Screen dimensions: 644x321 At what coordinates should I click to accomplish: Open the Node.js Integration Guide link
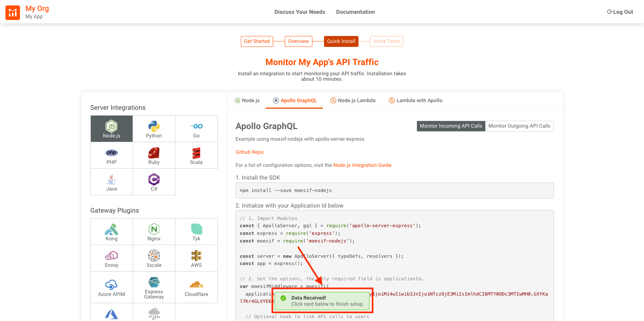[x=362, y=165]
